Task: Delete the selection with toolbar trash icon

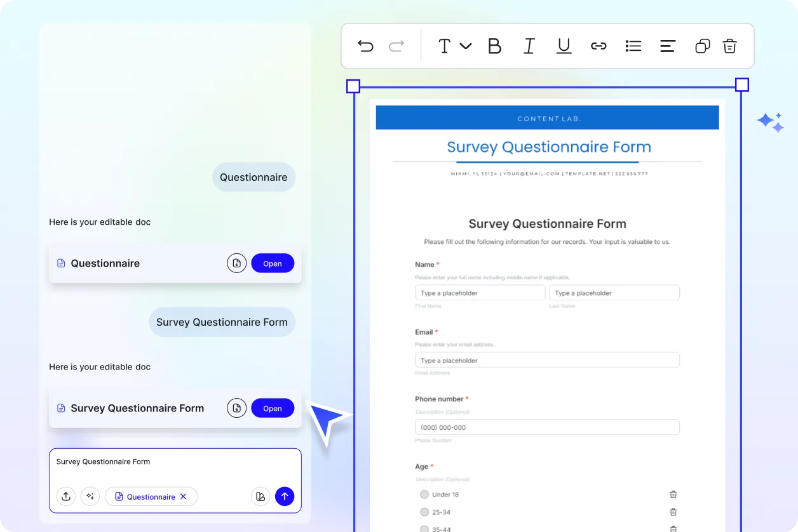Action: [x=730, y=46]
